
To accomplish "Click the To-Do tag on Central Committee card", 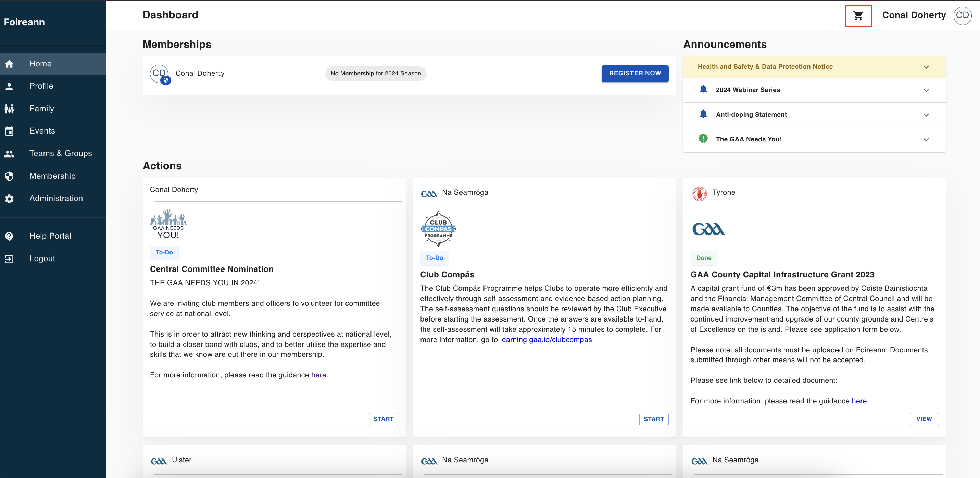I will pyautogui.click(x=164, y=252).
